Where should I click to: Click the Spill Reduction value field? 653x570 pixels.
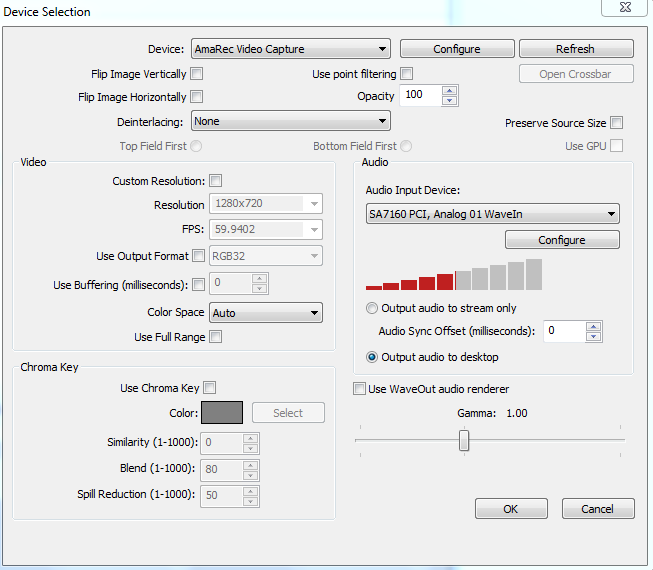[x=221, y=495]
